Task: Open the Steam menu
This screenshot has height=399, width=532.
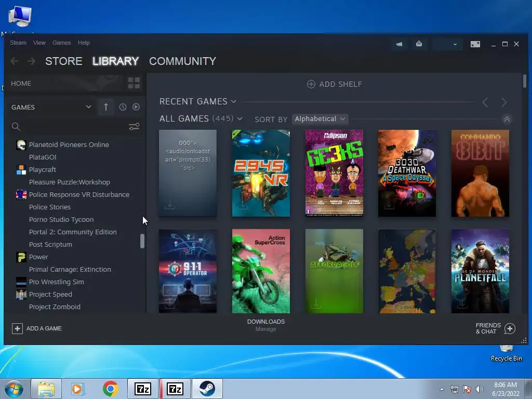Action: pyautogui.click(x=18, y=43)
